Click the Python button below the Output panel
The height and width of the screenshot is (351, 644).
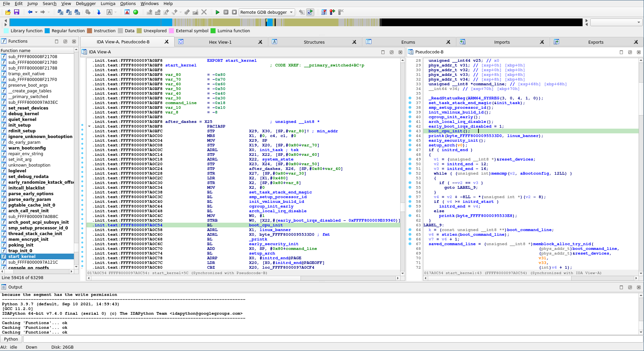point(11,339)
